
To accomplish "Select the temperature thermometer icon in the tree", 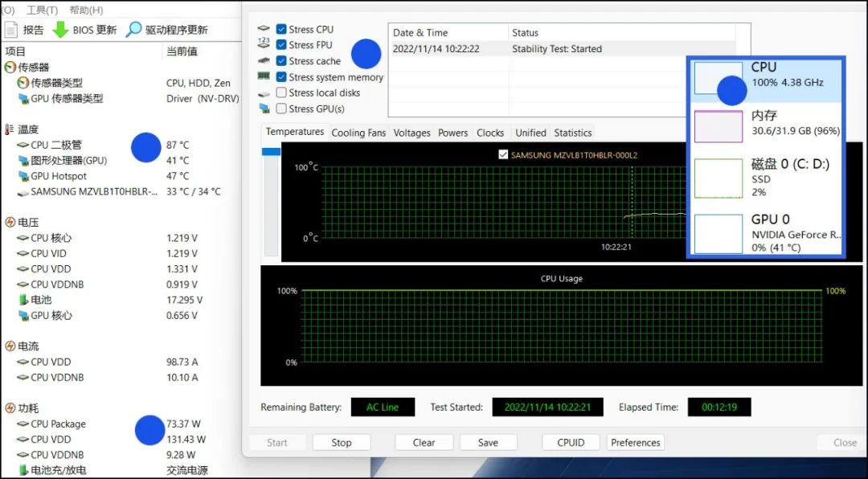I will tap(9, 129).
